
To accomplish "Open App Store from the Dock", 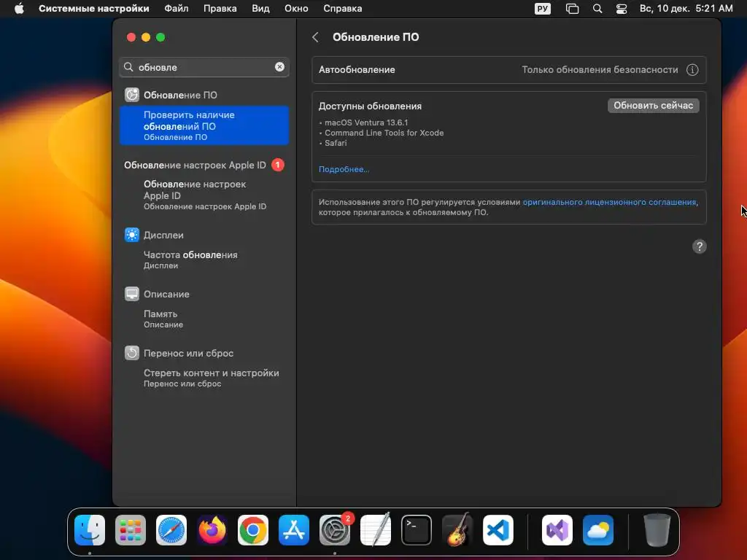I will (x=294, y=530).
